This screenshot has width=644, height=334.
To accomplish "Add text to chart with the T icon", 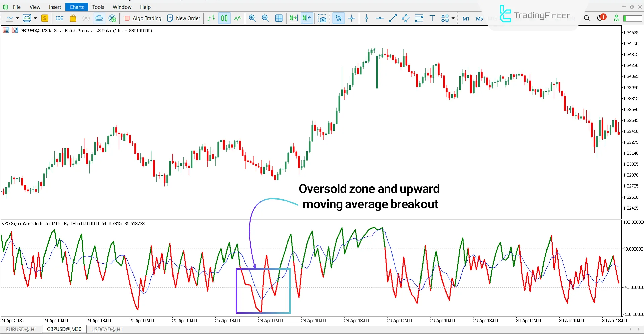I will (x=432, y=18).
